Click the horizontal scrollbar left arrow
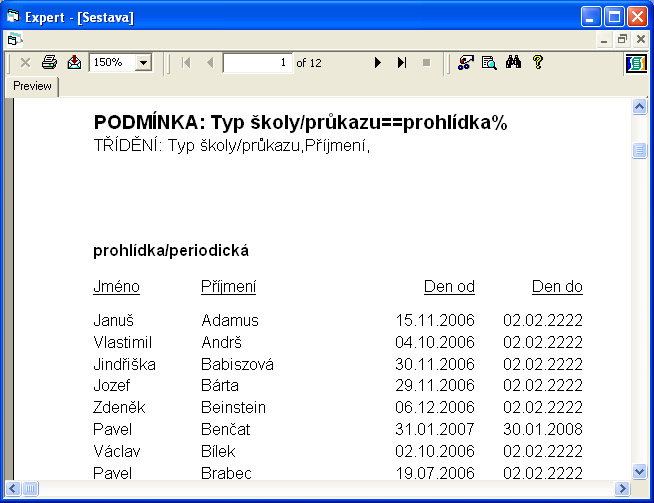The height and width of the screenshot is (503, 654). click(x=13, y=489)
